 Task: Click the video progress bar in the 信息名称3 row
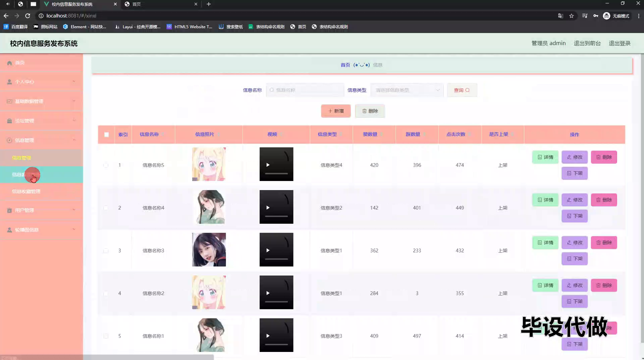[x=276, y=259]
